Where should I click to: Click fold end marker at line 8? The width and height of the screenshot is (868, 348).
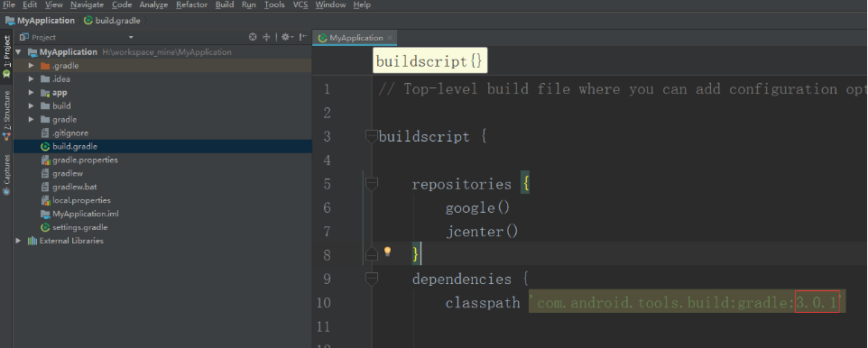[x=372, y=254]
